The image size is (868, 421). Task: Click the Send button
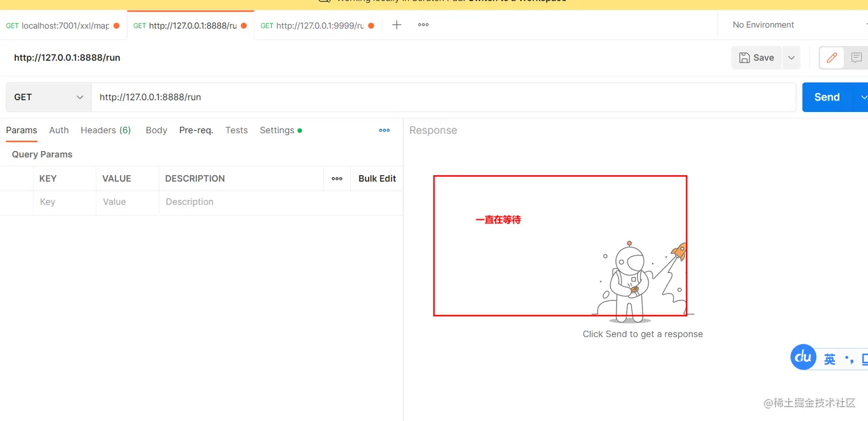click(x=827, y=97)
